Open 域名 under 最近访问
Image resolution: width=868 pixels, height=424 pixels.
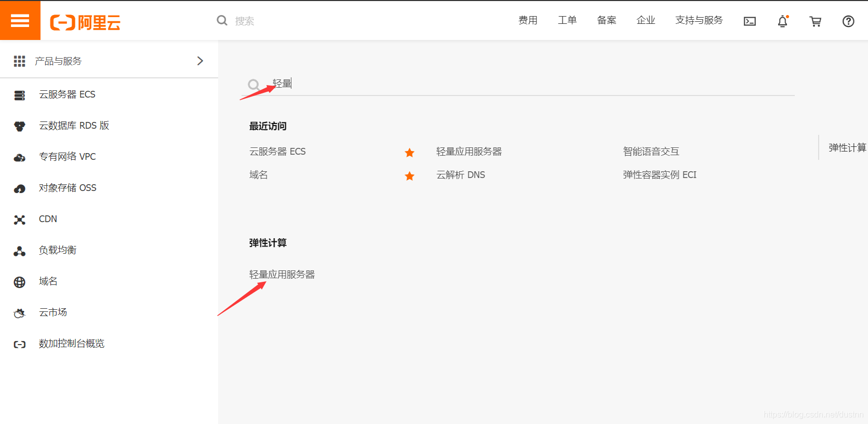(258, 175)
